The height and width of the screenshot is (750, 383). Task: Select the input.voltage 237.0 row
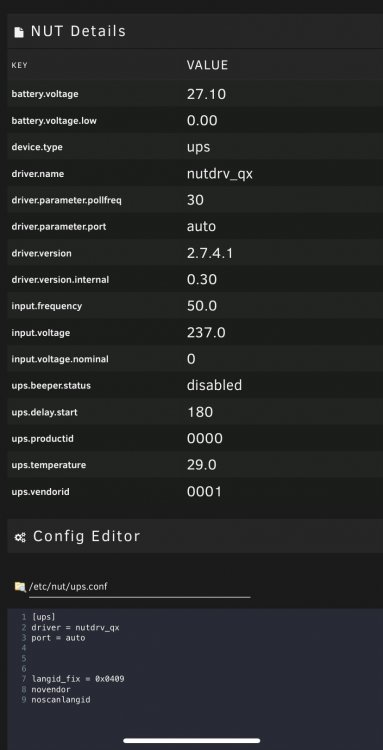coord(195,332)
